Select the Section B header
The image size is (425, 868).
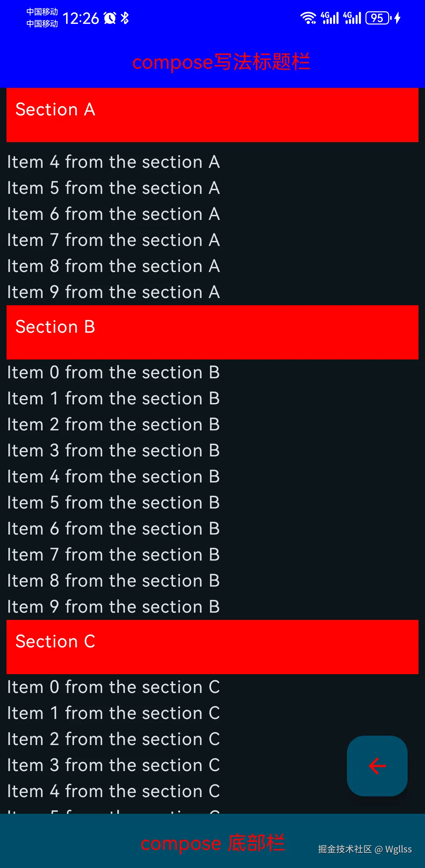[x=212, y=332]
